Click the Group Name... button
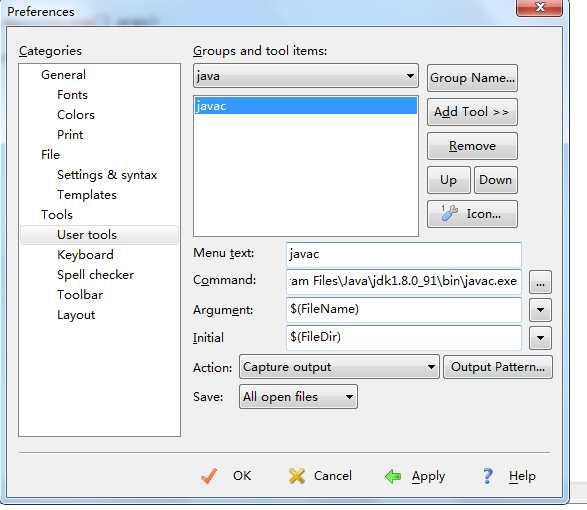The image size is (587, 510). pos(472,78)
